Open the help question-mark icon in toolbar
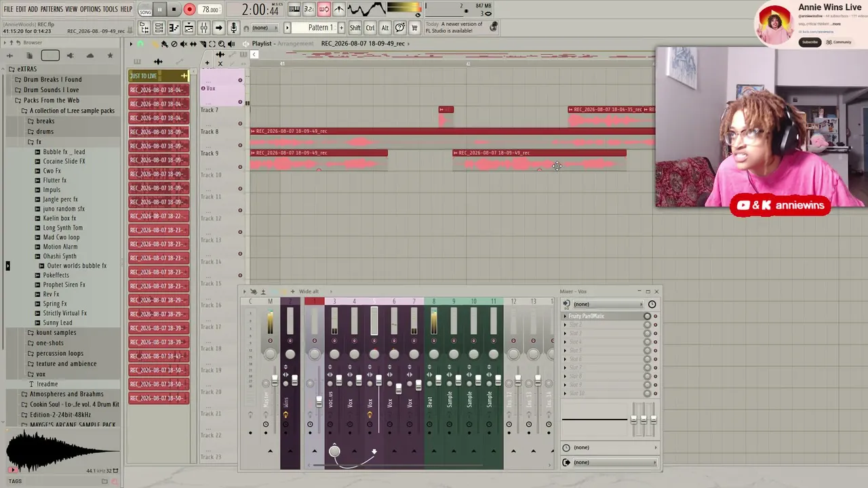Image resolution: width=868 pixels, height=488 pixels. pos(400,28)
